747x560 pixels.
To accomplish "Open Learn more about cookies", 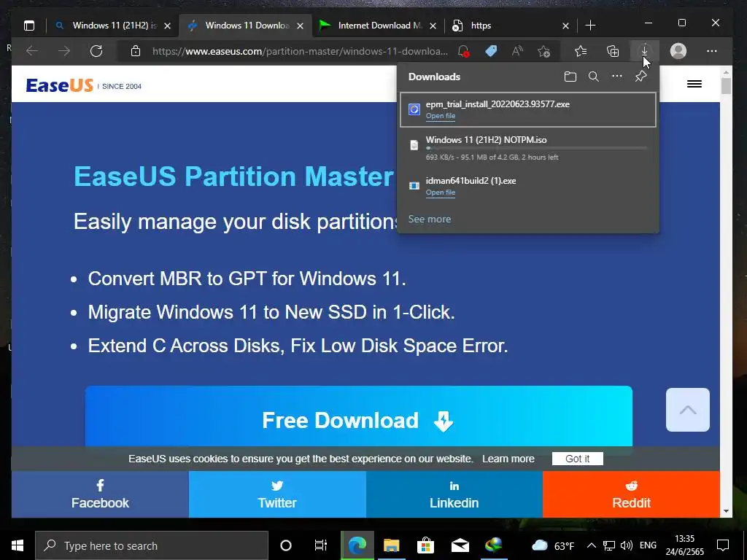I will (508, 459).
